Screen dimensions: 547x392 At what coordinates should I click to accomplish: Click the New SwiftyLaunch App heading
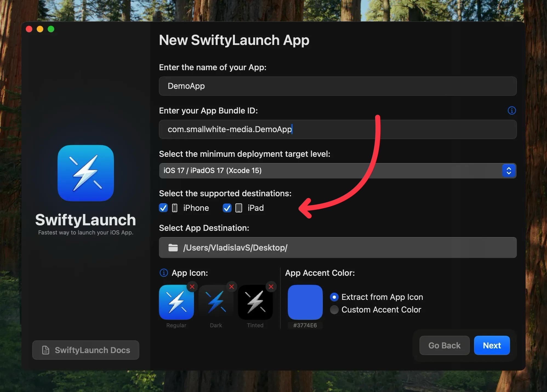coord(234,40)
